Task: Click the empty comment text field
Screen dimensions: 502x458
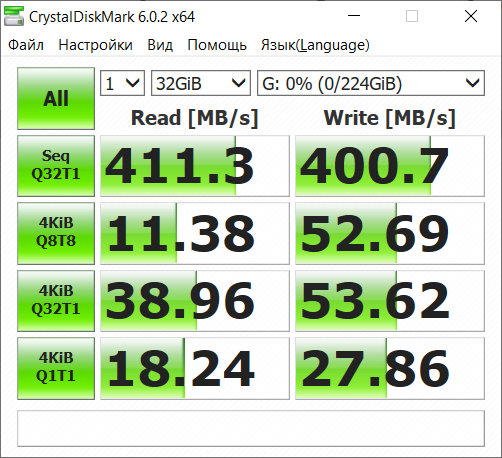Action: pyautogui.click(x=251, y=428)
